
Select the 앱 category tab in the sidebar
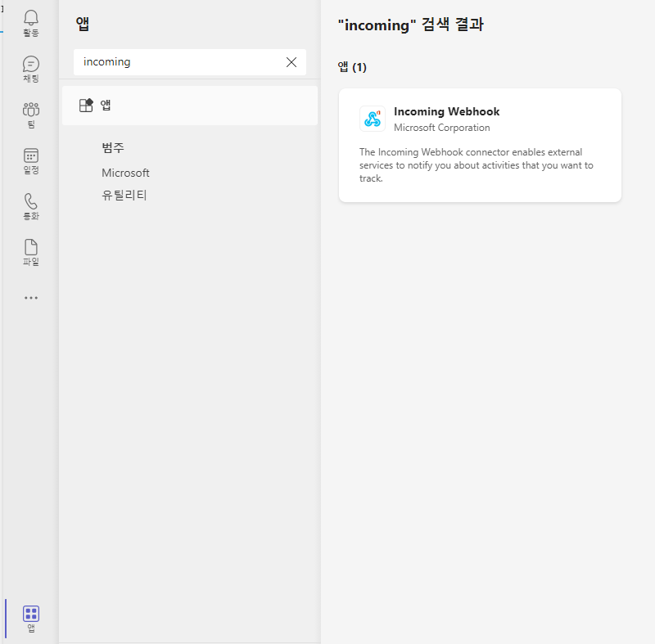(190, 106)
